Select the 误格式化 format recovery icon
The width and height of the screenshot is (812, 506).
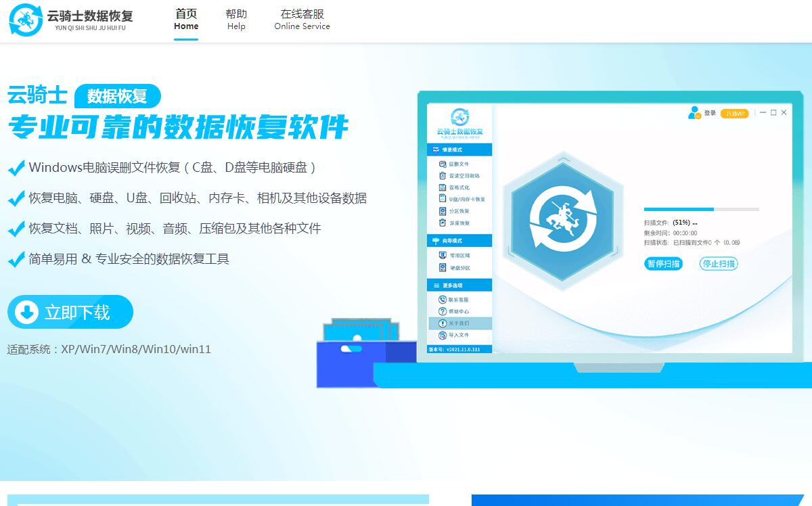[443, 187]
